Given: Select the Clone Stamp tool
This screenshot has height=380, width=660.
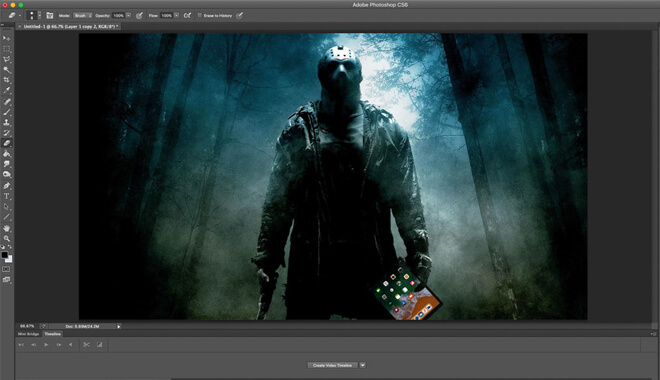Looking at the screenshot, I should 7,122.
